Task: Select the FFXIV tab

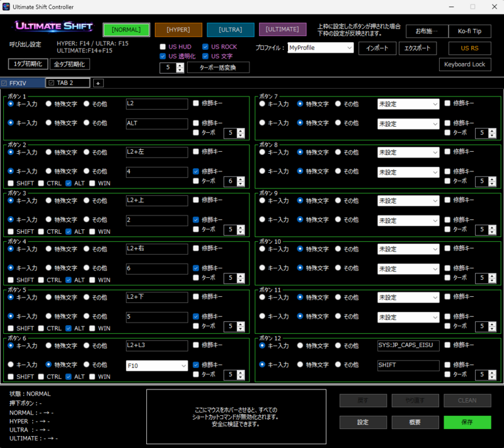Action: (x=23, y=83)
